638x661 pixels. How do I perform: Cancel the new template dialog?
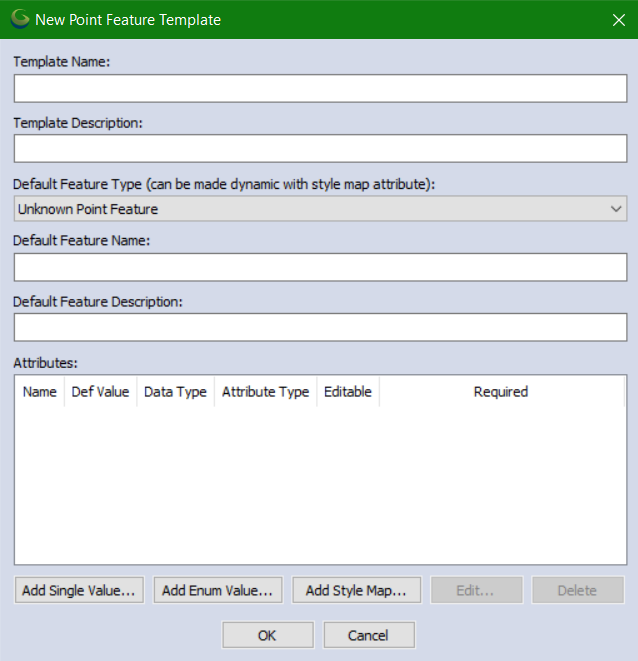pyautogui.click(x=368, y=635)
